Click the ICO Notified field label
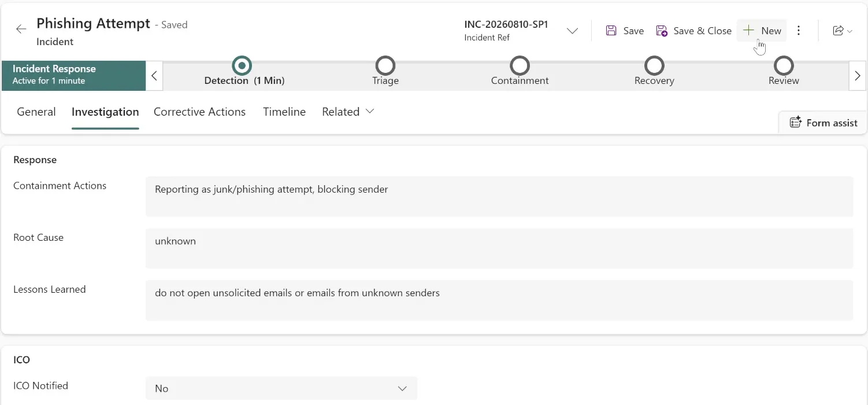The image size is (868, 405). [x=40, y=385]
